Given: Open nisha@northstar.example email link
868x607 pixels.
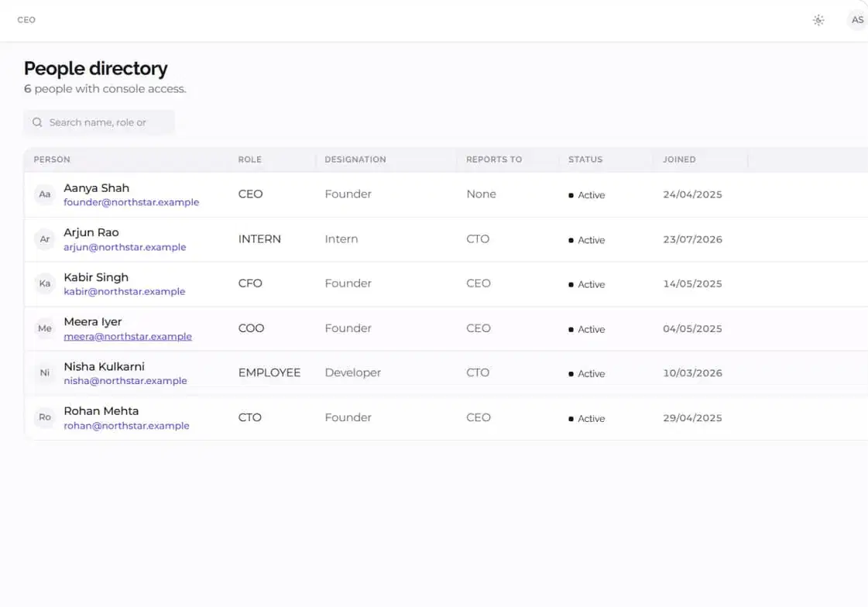Looking at the screenshot, I should [x=125, y=381].
